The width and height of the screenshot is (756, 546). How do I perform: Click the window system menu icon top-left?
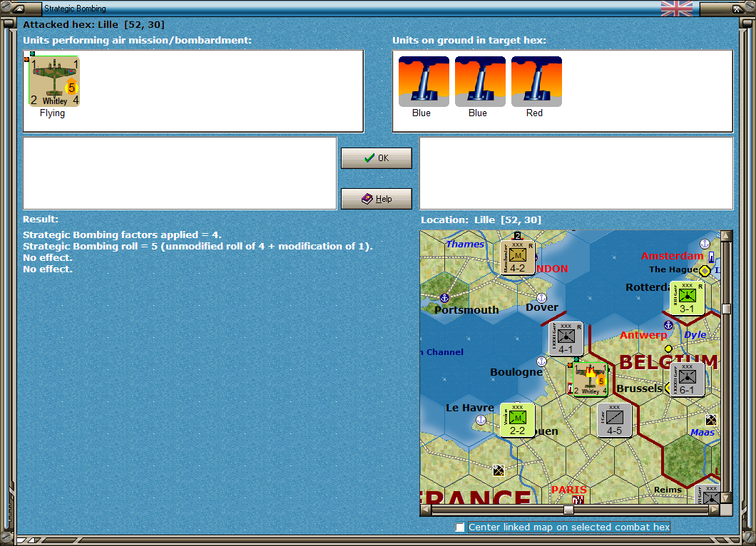tap(19, 8)
